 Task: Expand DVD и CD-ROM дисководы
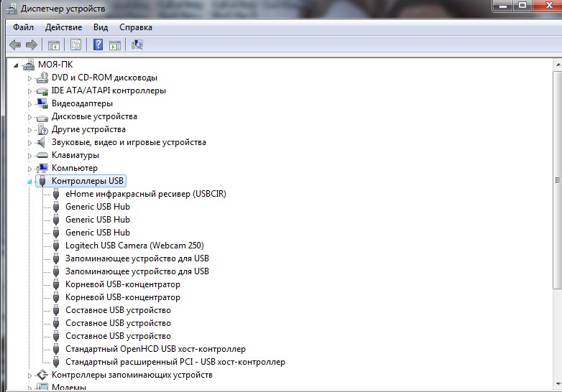coord(29,78)
